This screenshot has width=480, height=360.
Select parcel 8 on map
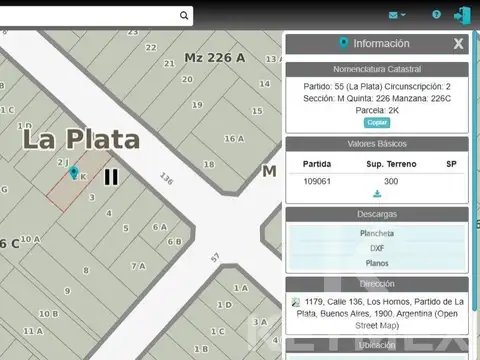pos(86,270)
